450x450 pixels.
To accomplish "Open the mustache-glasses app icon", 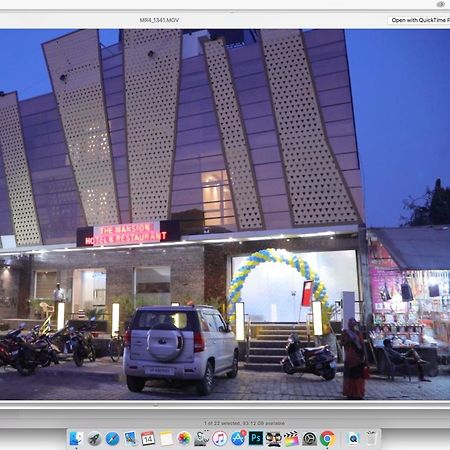I will (273, 439).
